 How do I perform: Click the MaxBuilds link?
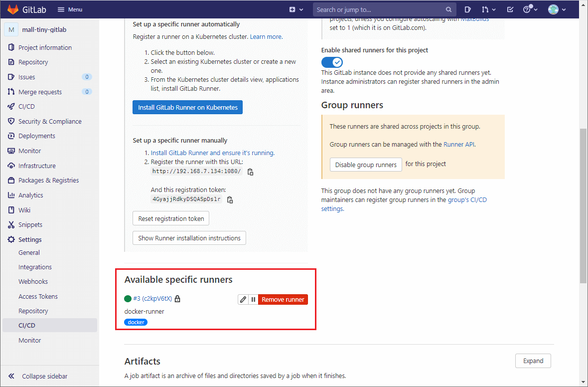click(474, 20)
